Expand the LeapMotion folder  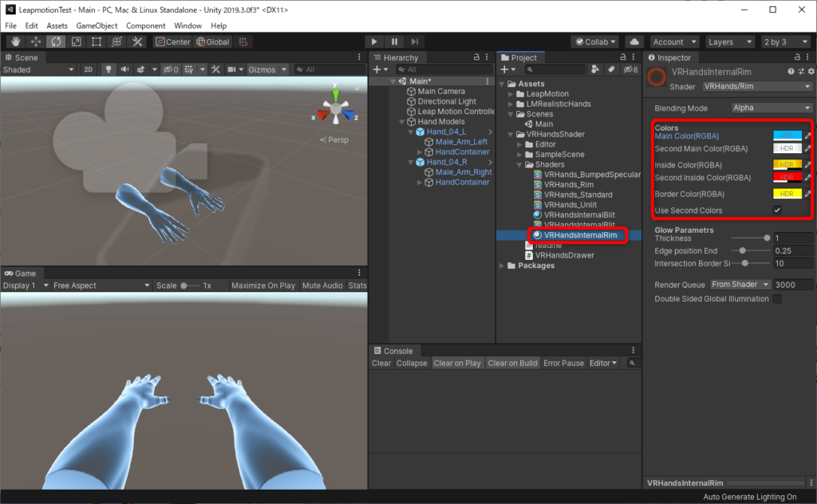tap(511, 94)
